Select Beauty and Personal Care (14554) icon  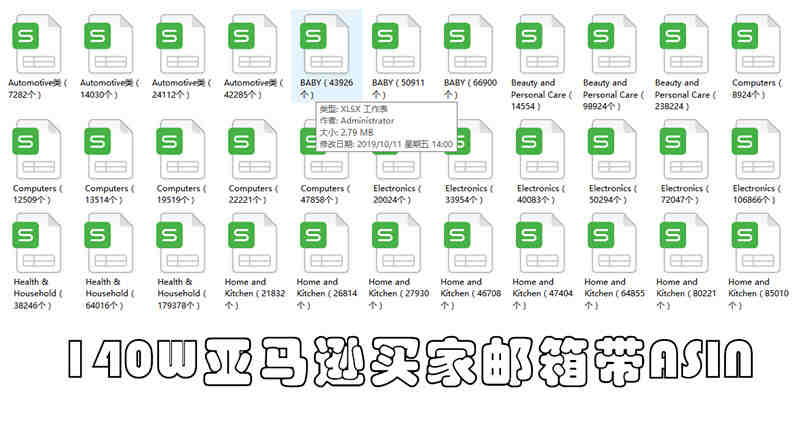[540, 44]
